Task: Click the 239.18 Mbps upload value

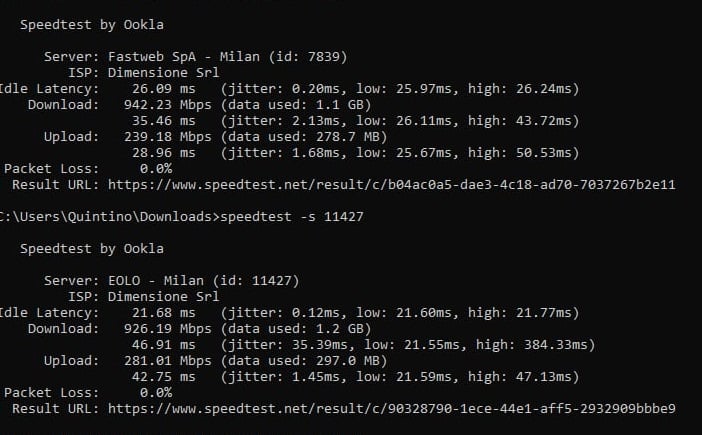Action: click(167, 136)
